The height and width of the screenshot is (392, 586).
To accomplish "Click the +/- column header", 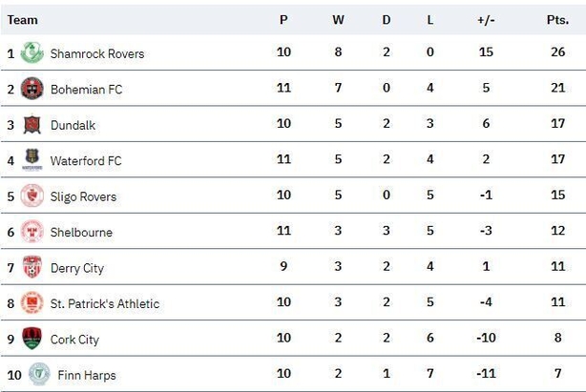I will pos(486,20).
